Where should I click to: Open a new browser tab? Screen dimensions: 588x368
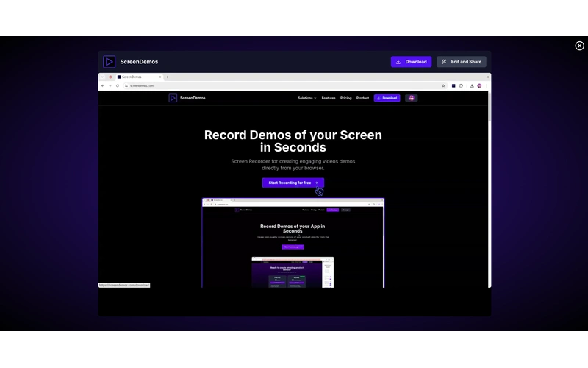(168, 77)
